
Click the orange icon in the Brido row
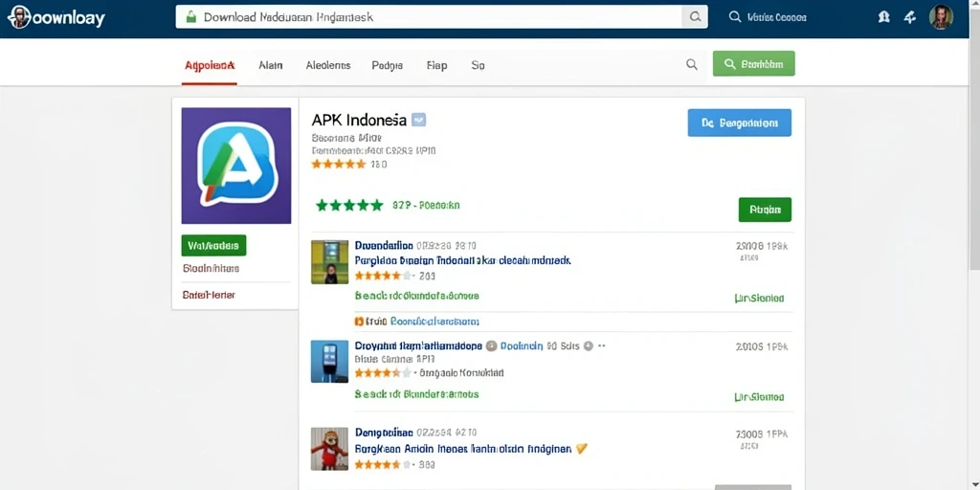tap(360, 322)
